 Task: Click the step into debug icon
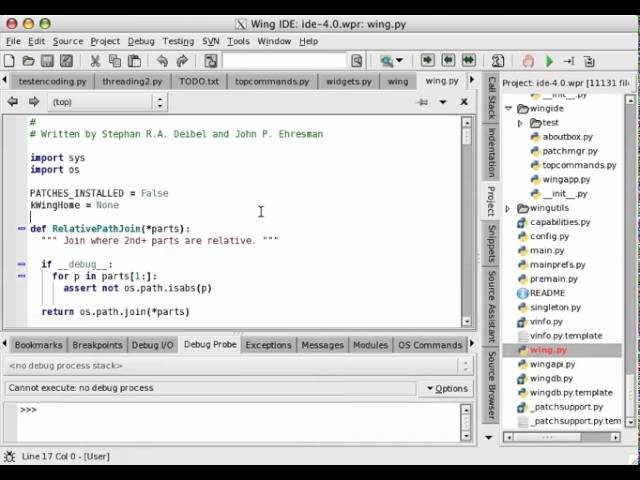pos(569,61)
